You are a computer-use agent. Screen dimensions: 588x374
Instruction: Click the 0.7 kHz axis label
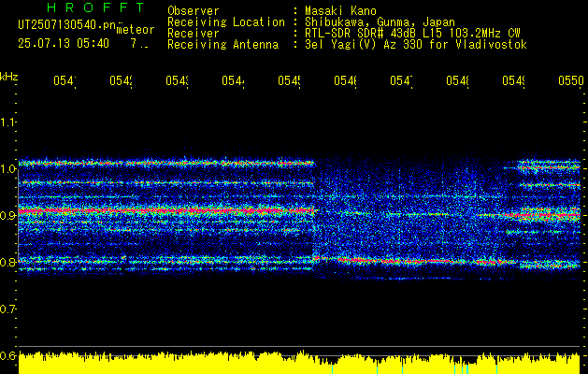[7, 309]
